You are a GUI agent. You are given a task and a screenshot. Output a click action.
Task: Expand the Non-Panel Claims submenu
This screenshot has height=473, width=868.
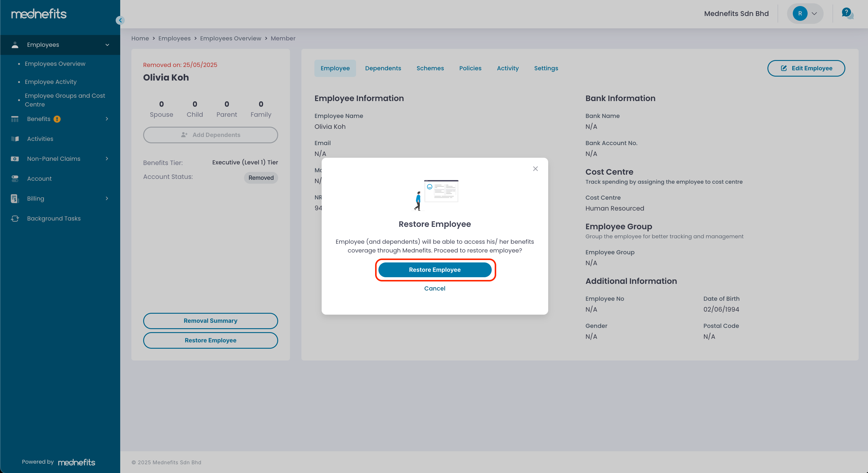pyautogui.click(x=107, y=159)
